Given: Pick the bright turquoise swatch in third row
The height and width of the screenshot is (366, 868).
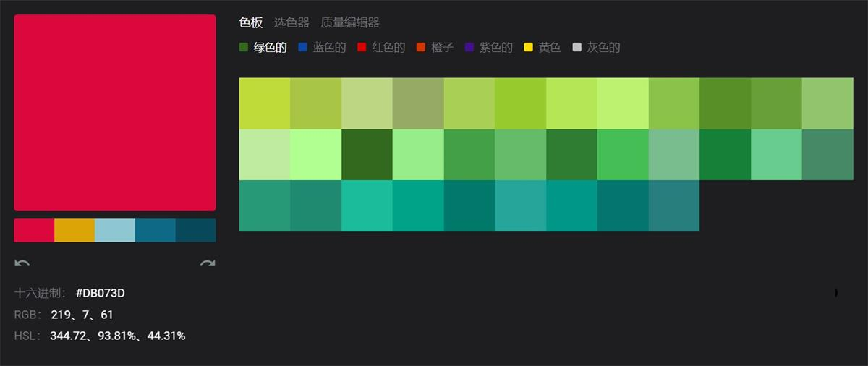Looking at the screenshot, I should [367, 206].
